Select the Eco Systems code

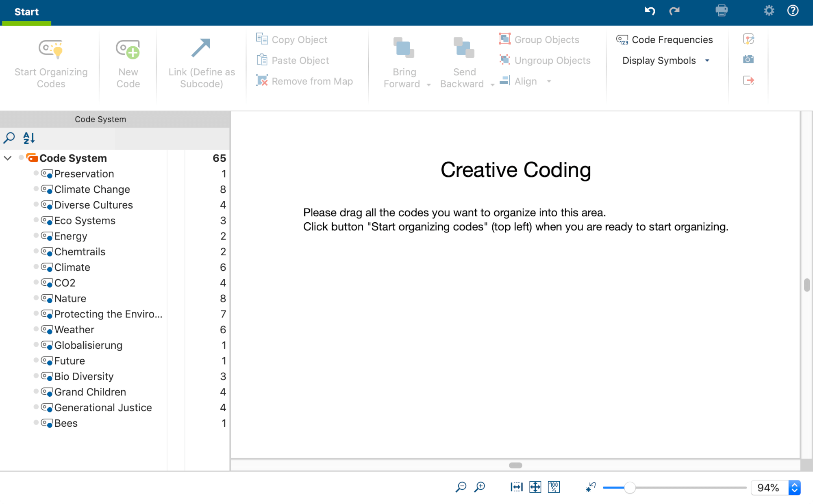[85, 221]
